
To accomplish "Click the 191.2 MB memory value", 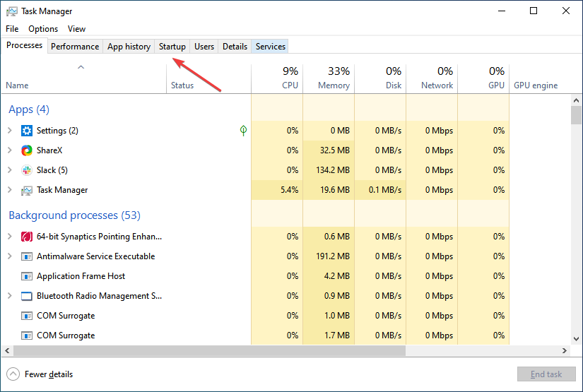I will click(x=332, y=256).
